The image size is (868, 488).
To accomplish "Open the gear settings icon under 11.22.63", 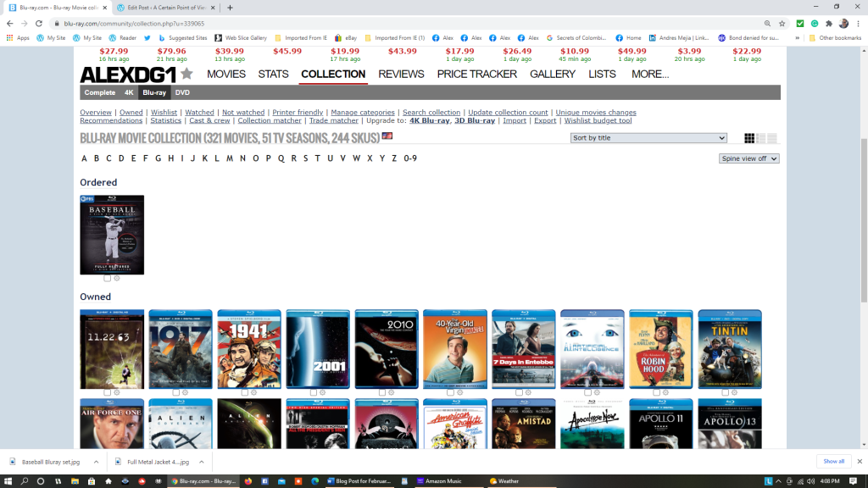I will [x=116, y=393].
